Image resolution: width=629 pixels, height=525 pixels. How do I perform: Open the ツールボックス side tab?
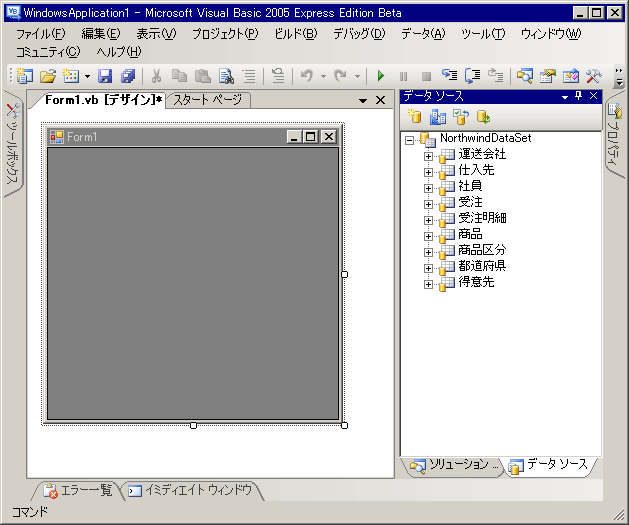coord(12,144)
